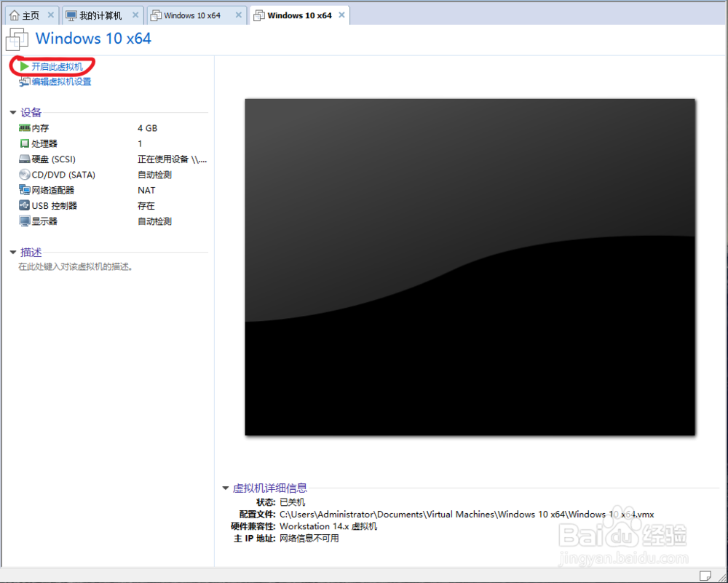Click the network adapter (网络适配器) icon
This screenshot has width=728, height=583.
point(24,190)
